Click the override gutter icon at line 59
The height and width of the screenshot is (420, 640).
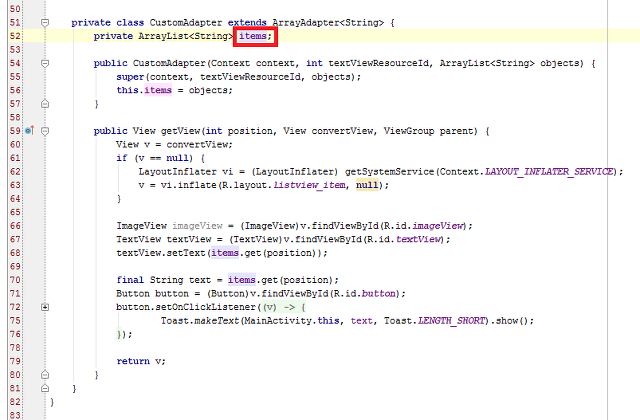pyautogui.click(x=29, y=131)
